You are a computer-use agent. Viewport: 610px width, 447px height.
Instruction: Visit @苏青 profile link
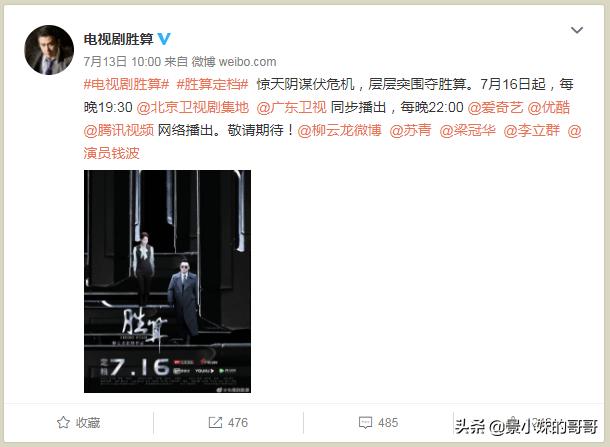(x=410, y=130)
